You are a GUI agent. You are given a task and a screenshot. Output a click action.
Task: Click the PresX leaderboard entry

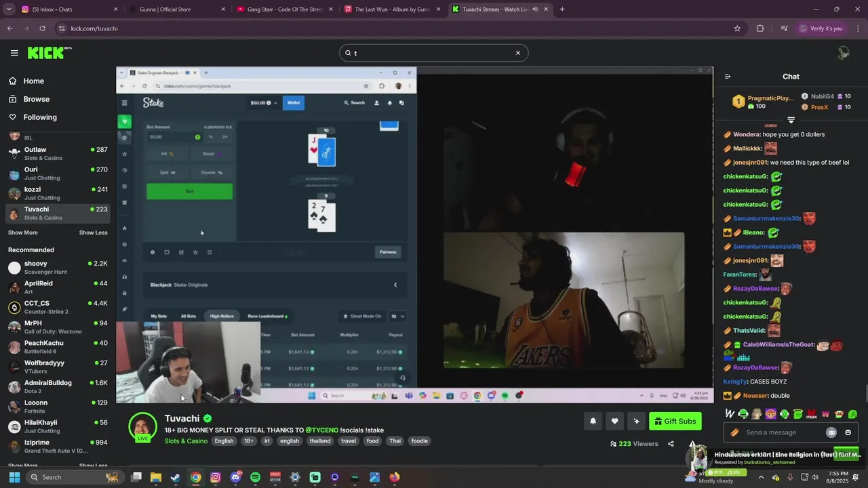point(826,107)
